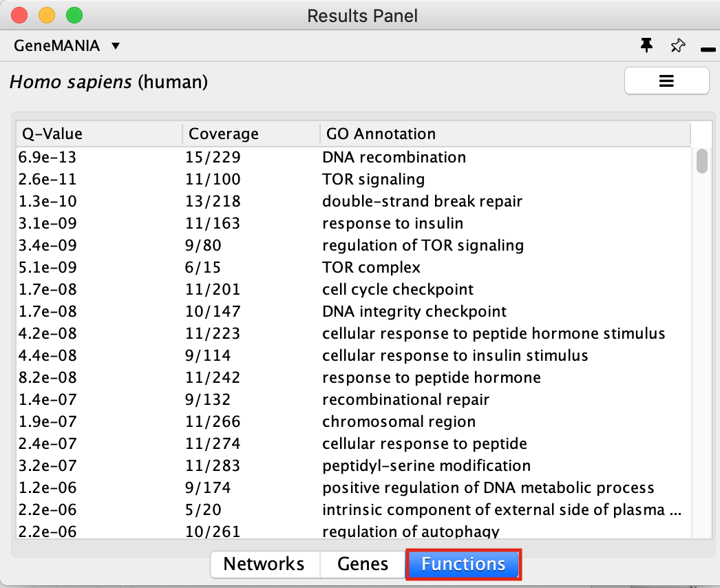Sort by GO Annotation column header

coord(504,134)
